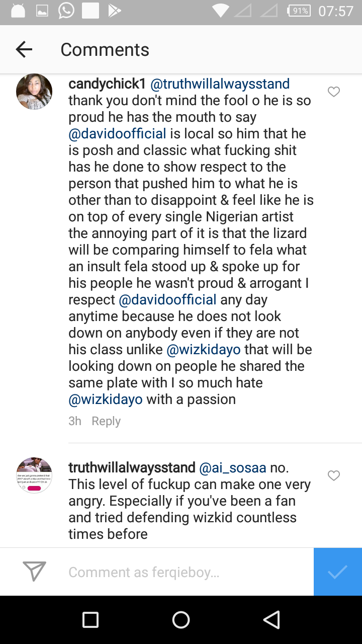The image size is (362, 644).
Task: Like candychick1's comment with the heart
Action: (334, 92)
